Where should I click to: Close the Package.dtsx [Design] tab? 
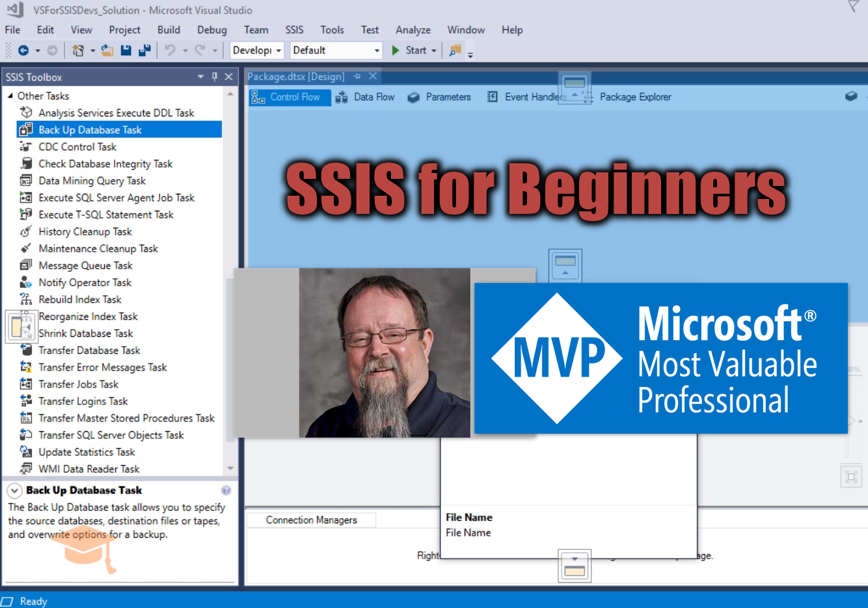point(373,76)
